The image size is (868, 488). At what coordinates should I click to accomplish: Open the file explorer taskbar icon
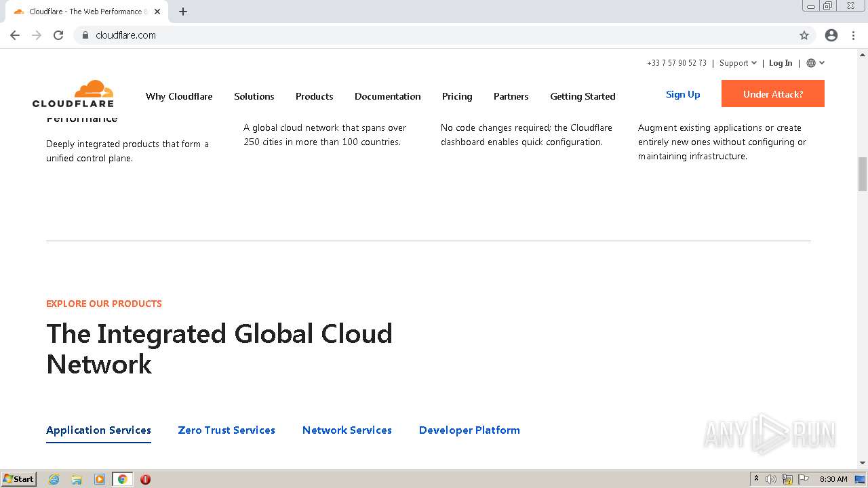[x=77, y=479]
